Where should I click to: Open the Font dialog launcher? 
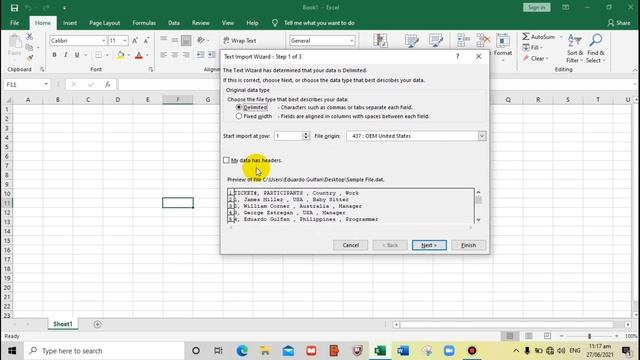151,70
